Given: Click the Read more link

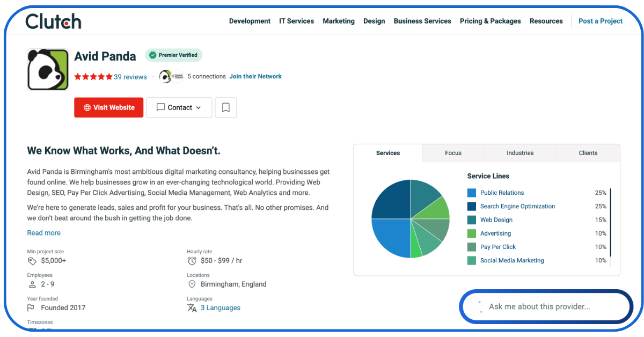Looking at the screenshot, I should click(x=44, y=233).
